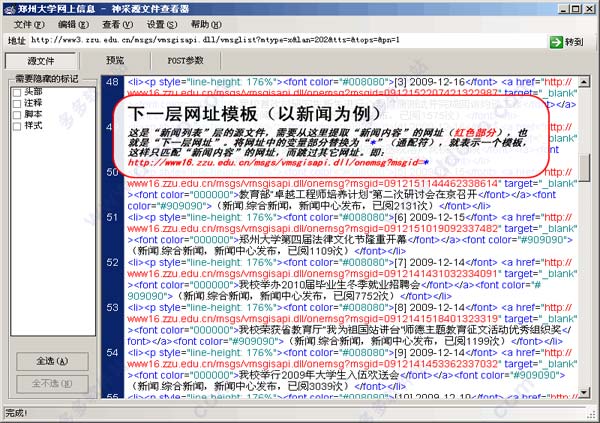Screen dimensions: 600x423
Task: Click the resize grip in status bar corner
Action: (591, 413)
